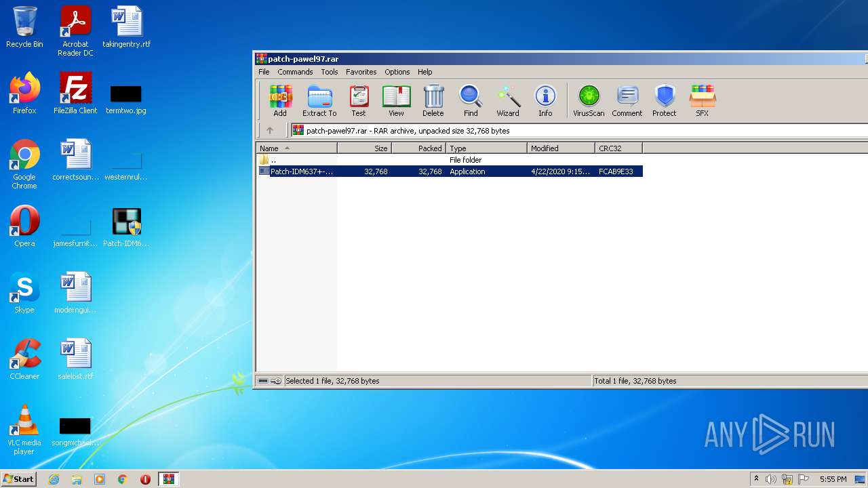The image size is (868, 488).
Task: Click the volume speaker tray icon
Action: 771,479
